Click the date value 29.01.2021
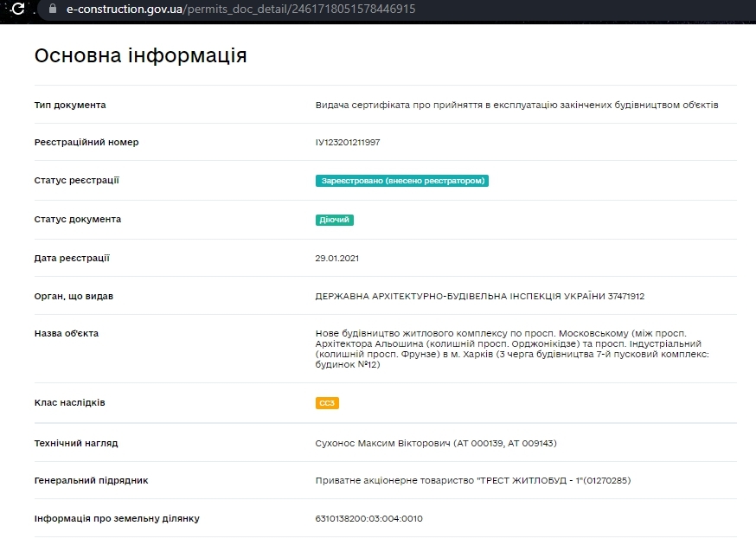Image resolution: width=756 pixels, height=545 pixels. point(337,258)
